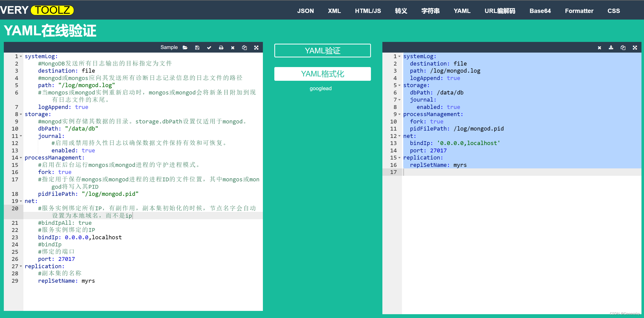Collapse processManagement fold at right line 9

399,114
